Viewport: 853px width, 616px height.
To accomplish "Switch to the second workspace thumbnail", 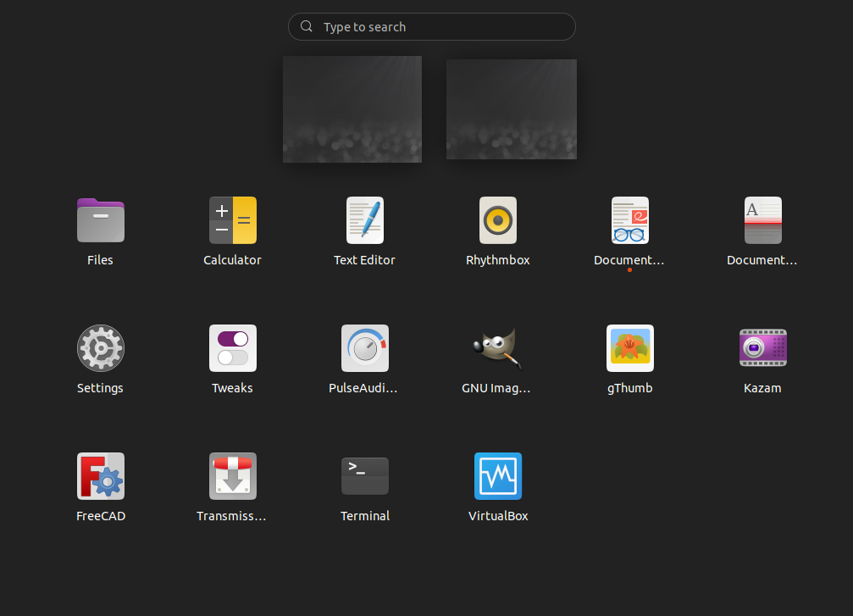I will click(x=512, y=108).
